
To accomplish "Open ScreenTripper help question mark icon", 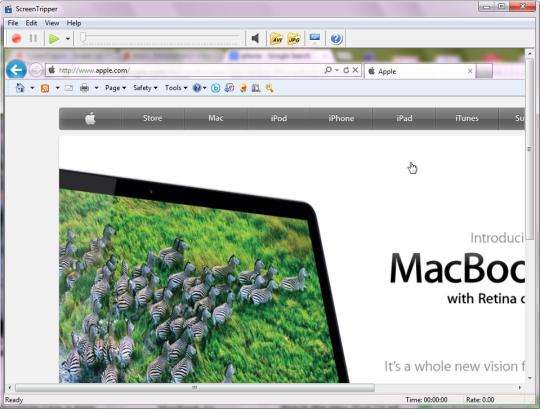I will click(x=336, y=39).
